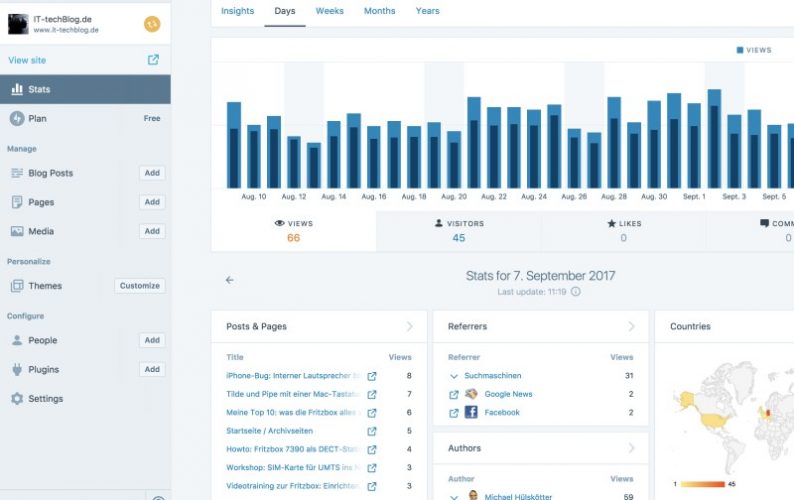Open external link for the Videotraining post
794x500 pixels.
[x=372, y=486]
